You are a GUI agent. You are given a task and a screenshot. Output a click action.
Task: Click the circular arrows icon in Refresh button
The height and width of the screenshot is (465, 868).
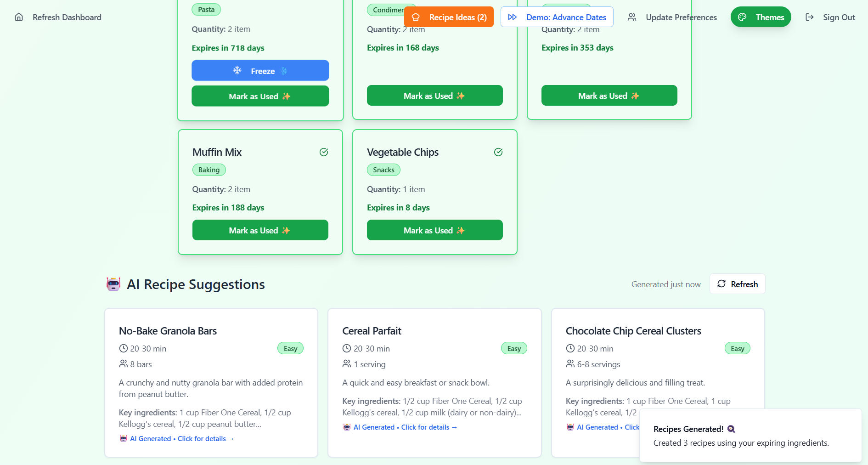[721, 284]
